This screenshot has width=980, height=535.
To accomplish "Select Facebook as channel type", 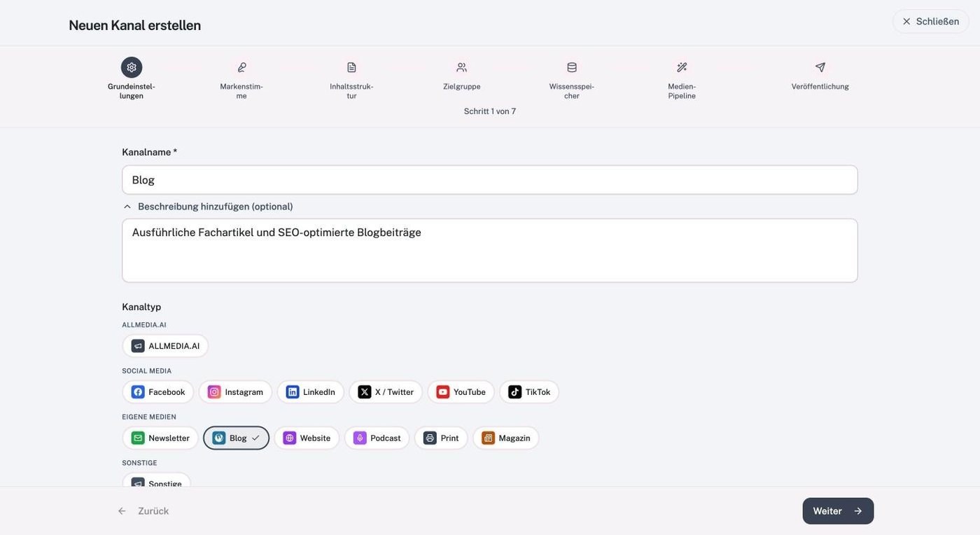I will [x=158, y=392].
